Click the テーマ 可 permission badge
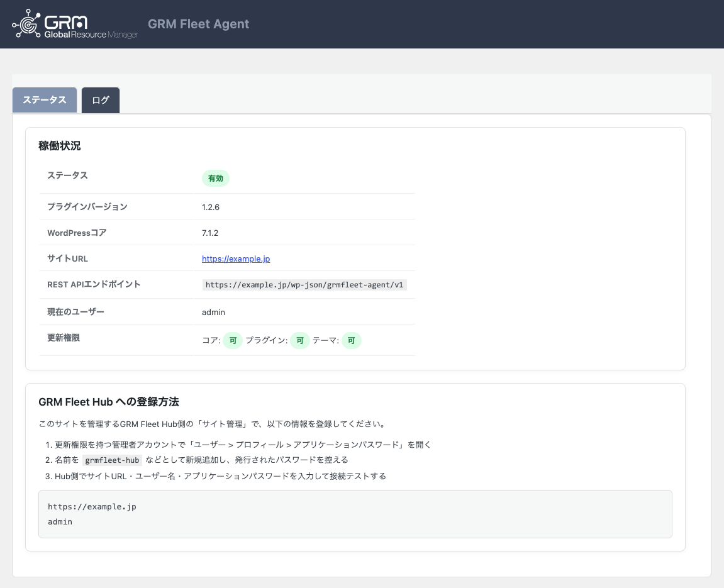Viewport: 724px width, 588px height. click(x=352, y=341)
